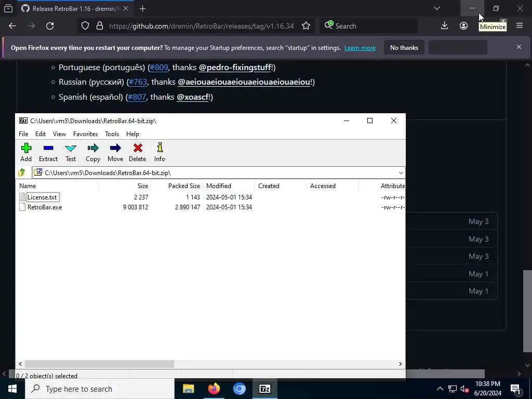Open issue #809 link

pos(159,68)
